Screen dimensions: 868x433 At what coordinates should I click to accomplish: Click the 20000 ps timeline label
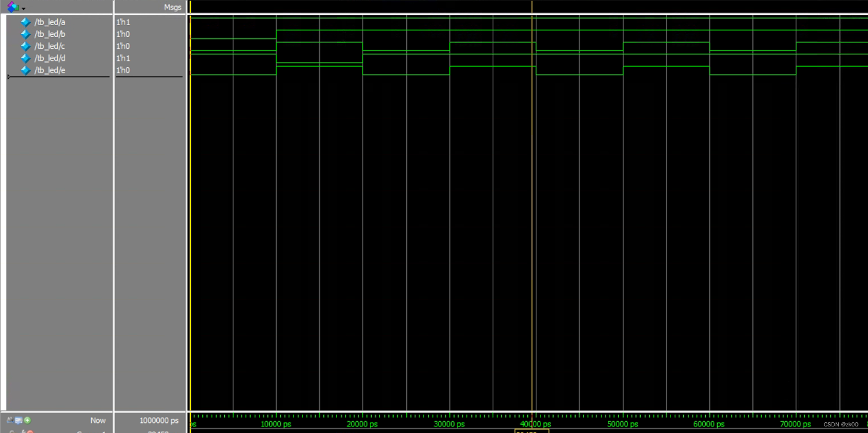coord(362,424)
